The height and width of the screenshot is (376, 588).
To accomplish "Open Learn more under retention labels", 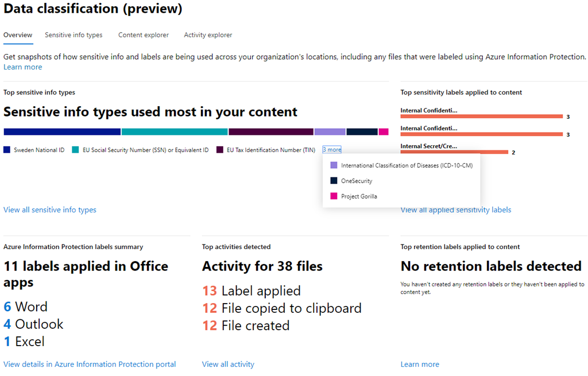I will tap(420, 365).
